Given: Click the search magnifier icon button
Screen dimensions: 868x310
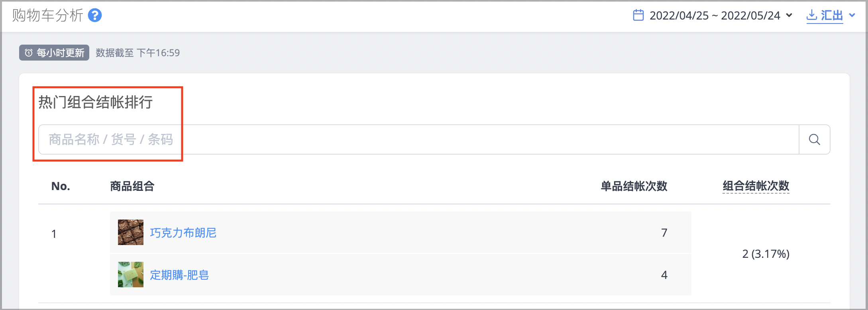Looking at the screenshot, I should pos(814,139).
